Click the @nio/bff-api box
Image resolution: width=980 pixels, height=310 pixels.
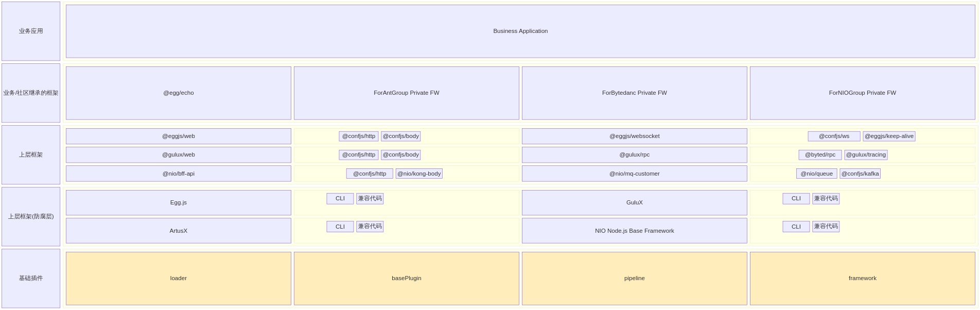(x=179, y=174)
